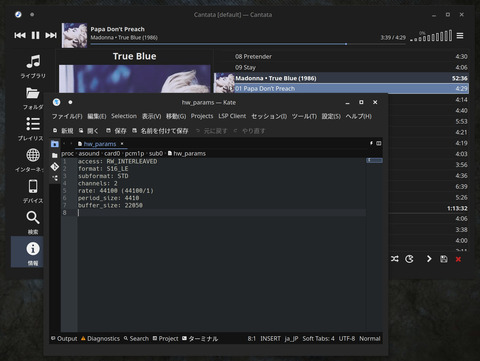Click hw_params in Kate breadcrumb path
The width and height of the screenshot is (480, 361).
point(187,154)
